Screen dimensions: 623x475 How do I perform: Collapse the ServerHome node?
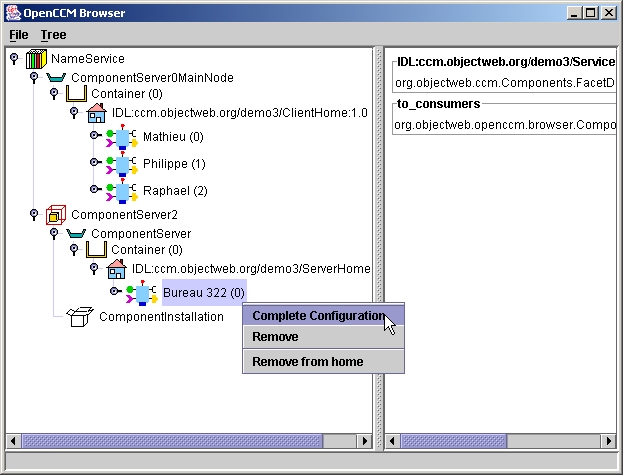94,269
